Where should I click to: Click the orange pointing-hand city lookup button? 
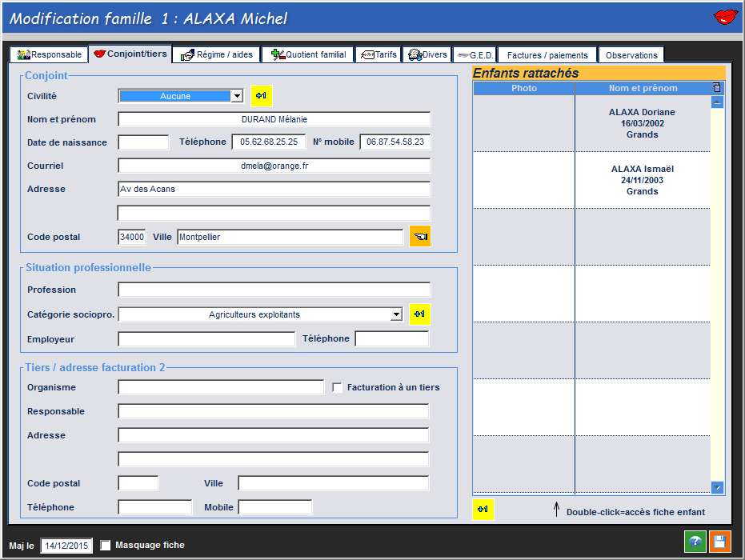pyautogui.click(x=419, y=237)
